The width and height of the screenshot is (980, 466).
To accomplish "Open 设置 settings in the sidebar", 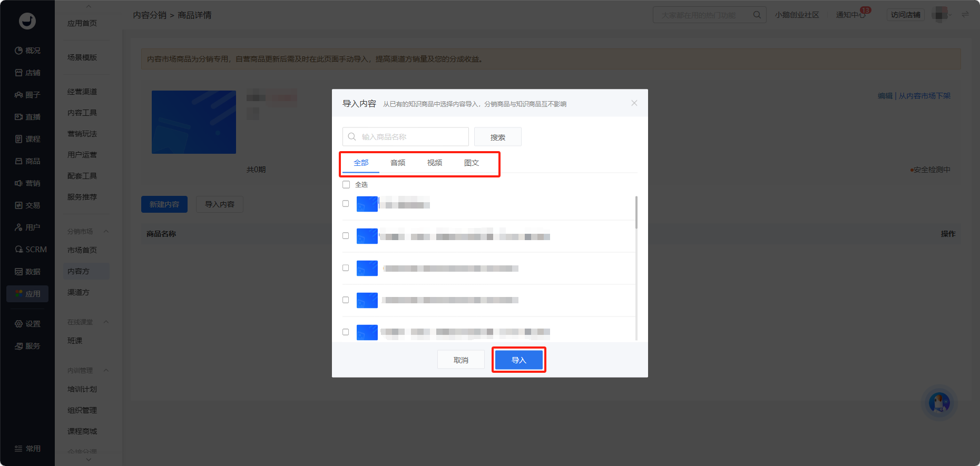I will (x=27, y=324).
